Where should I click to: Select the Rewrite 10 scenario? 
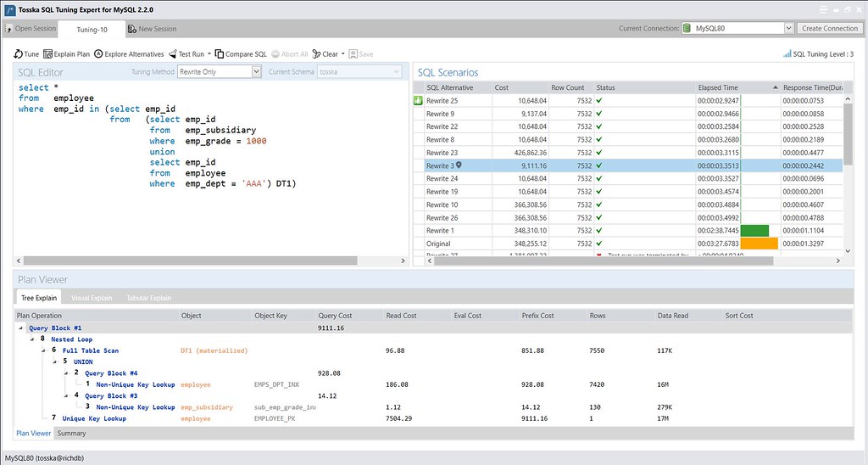[x=628, y=204]
